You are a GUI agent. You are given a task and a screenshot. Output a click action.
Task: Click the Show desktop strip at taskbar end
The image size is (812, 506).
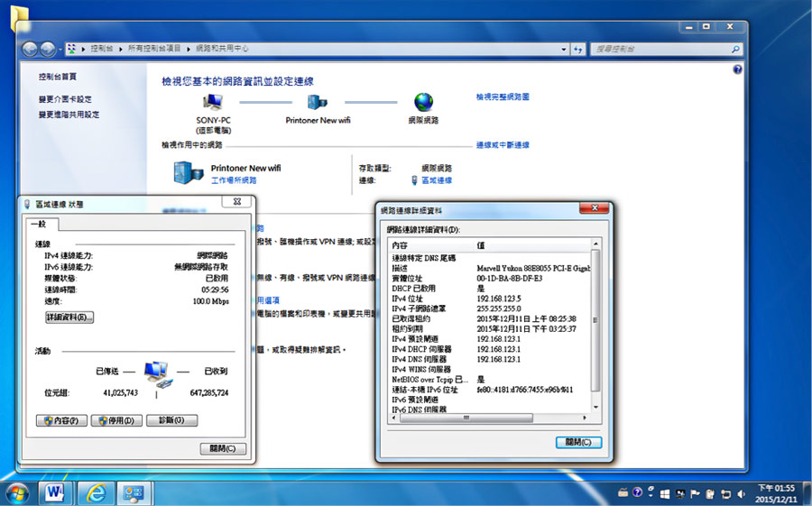click(807, 493)
